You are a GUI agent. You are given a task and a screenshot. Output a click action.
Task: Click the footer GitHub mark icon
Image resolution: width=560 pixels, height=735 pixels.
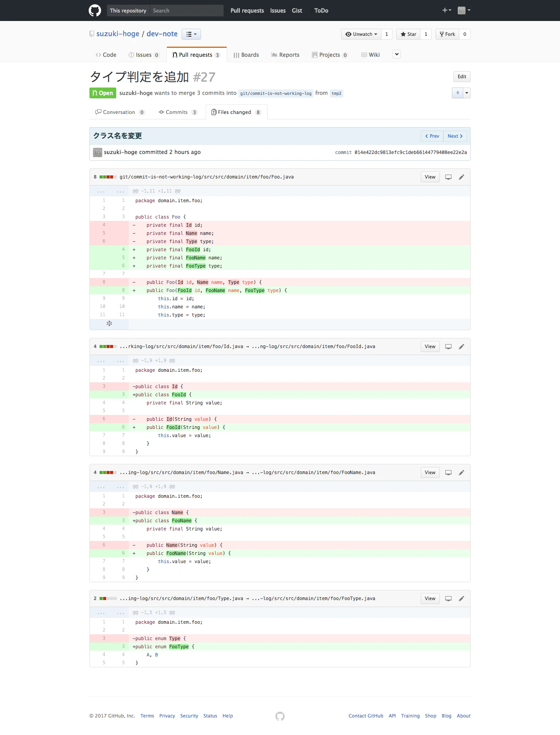[x=280, y=716]
